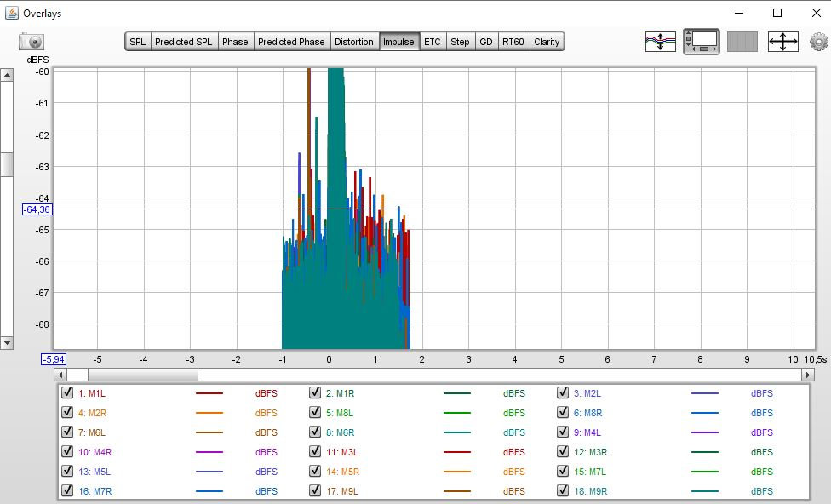The width and height of the screenshot is (831, 504).
Task: Show the Clarity graph
Action: [547, 42]
